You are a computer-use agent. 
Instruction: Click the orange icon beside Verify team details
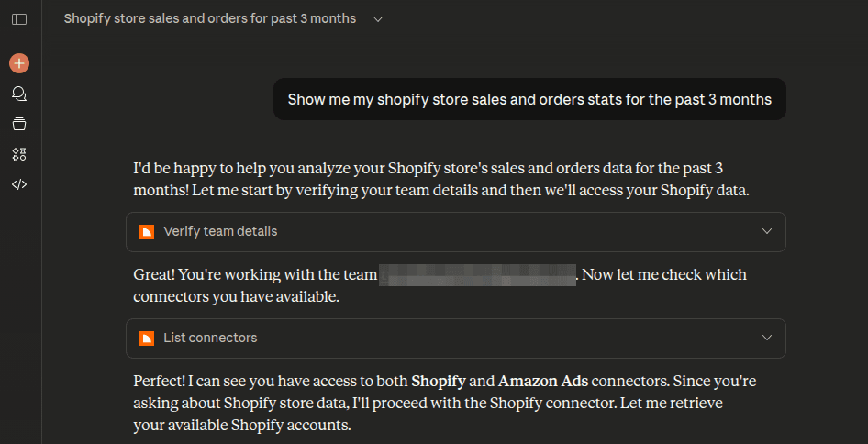pos(146,232)
